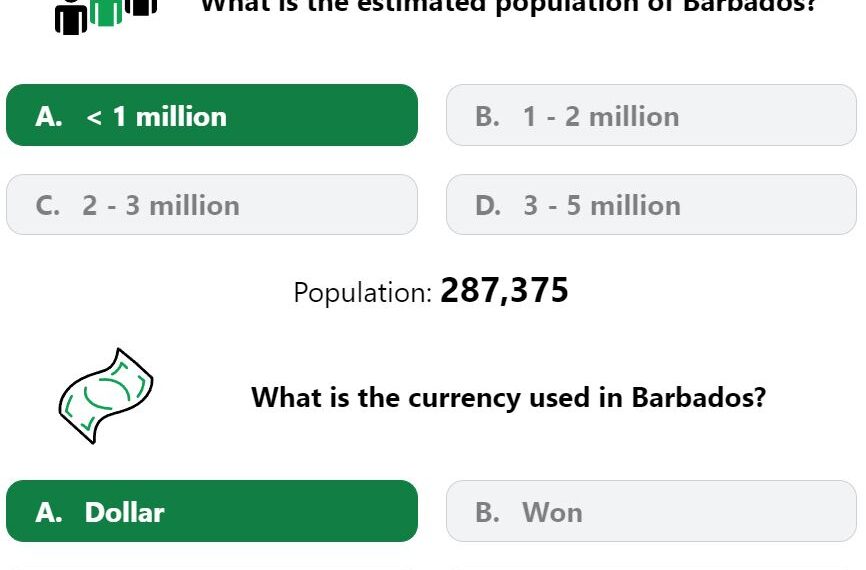Click the 287,375 population figure
Screen dimensions: 866x570
click(504, 291)
